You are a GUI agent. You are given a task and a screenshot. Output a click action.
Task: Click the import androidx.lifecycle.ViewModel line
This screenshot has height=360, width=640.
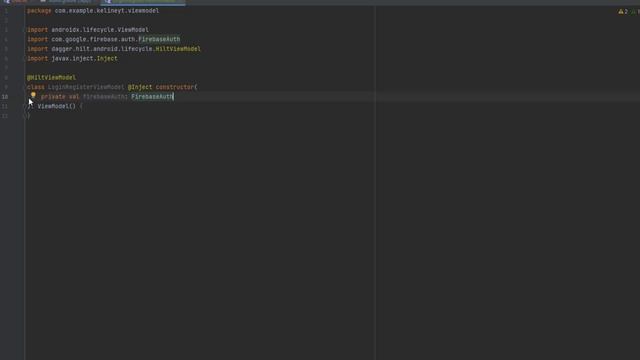click(x=88, y=30)
